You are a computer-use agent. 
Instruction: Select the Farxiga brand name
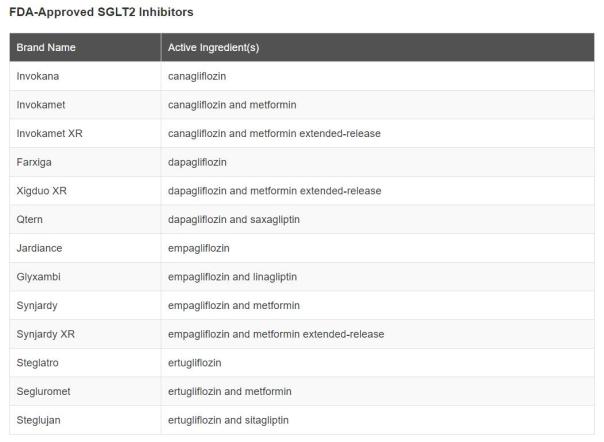[x=34, y=162]
